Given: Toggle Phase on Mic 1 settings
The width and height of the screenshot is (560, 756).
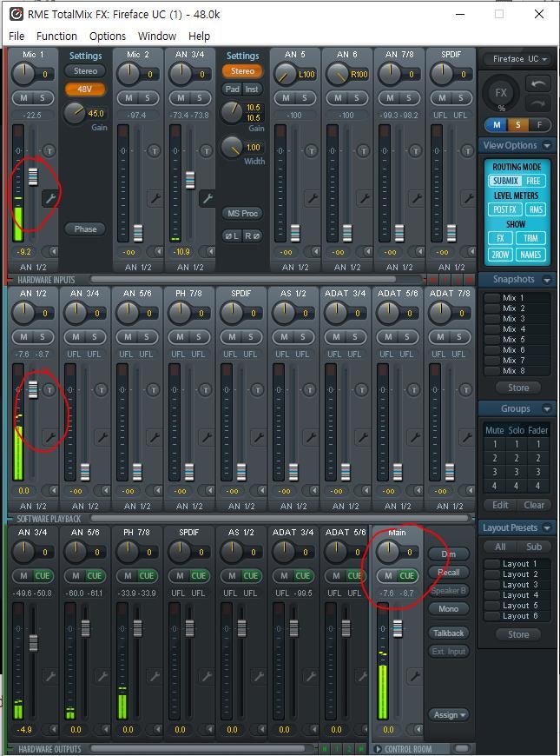Looking at the screenshot, I should 85,229.
